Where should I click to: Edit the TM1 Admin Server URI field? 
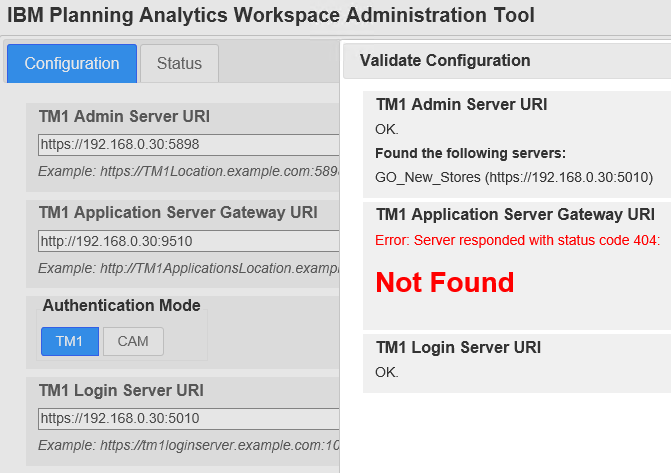click(189, 145)
